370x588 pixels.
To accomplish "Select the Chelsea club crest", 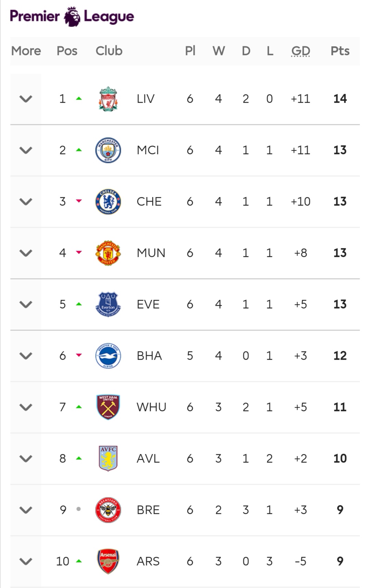I will click(108, 201).
